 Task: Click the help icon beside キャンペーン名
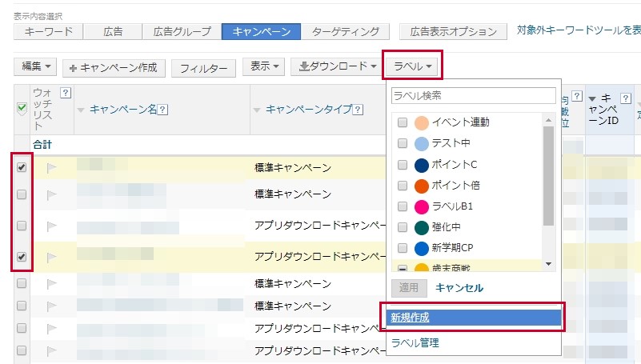[x=163, y=110]
